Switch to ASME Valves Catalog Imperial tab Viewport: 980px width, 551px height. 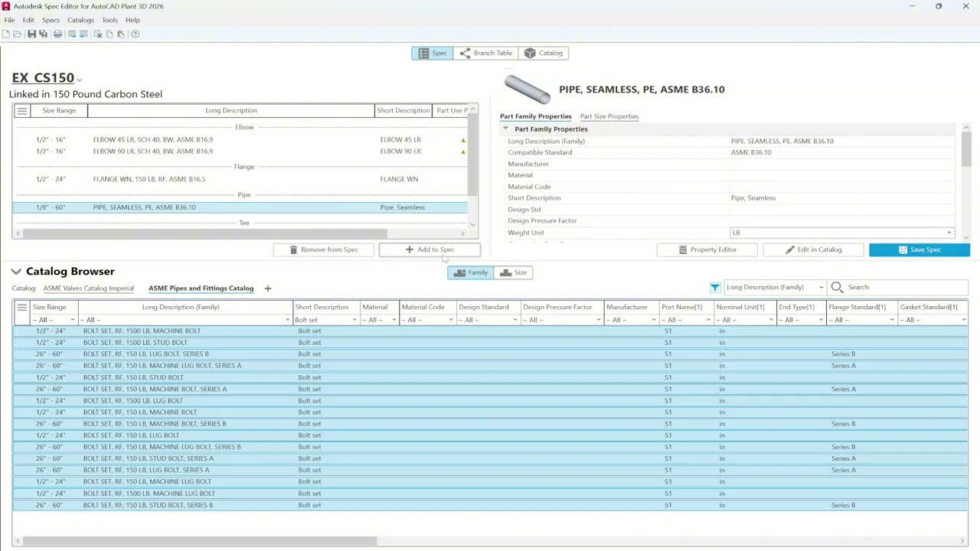click(x=88, y=289)
